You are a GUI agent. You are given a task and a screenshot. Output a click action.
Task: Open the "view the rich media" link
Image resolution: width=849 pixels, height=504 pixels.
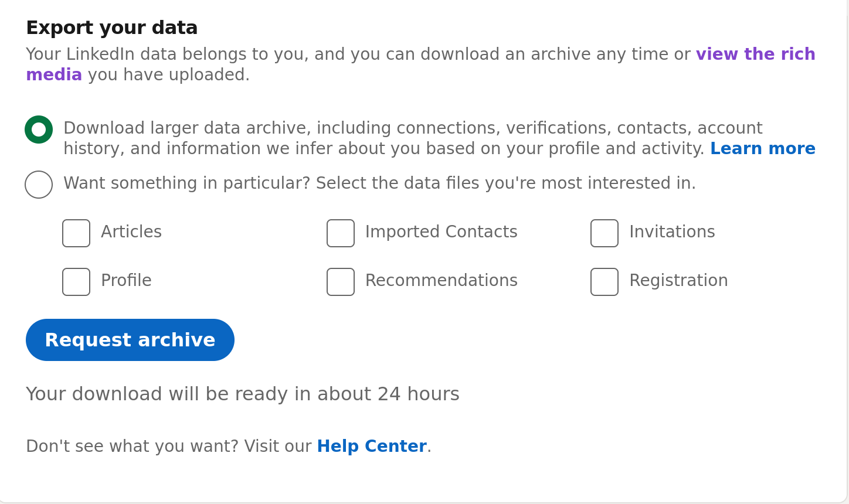[755, 55]
